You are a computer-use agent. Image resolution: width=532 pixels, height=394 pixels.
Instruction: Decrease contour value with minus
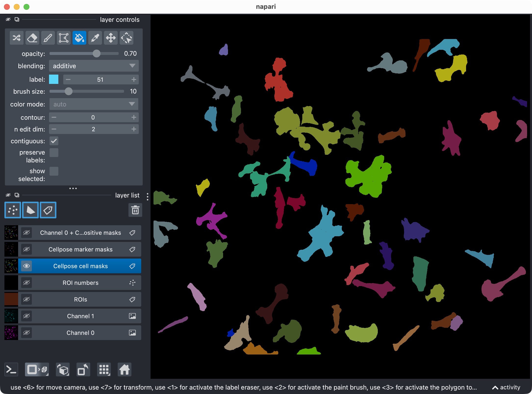[54, 117]
